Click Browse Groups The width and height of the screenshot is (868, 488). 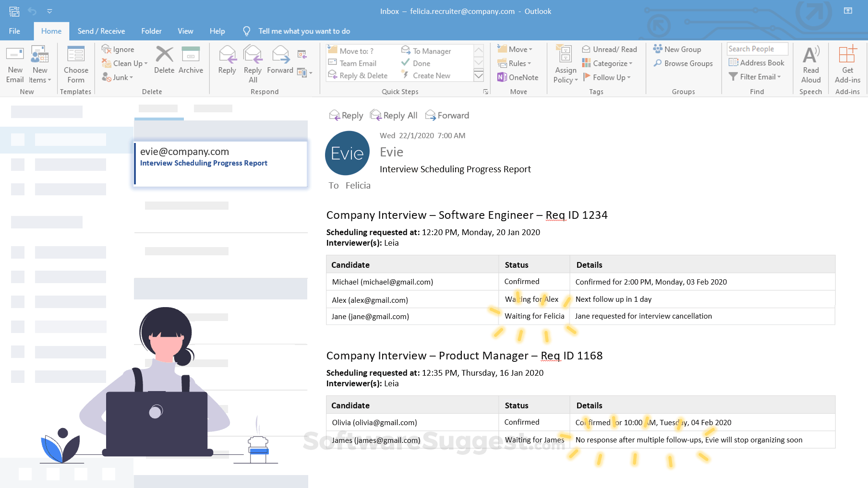point(683,63)
